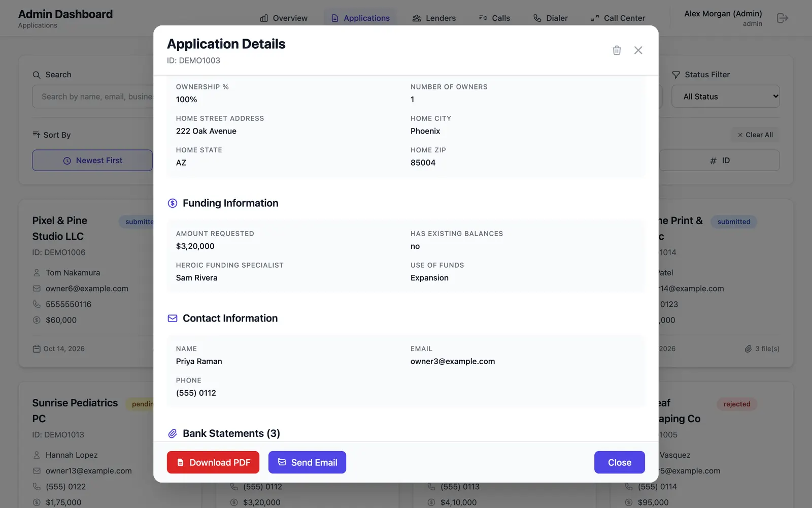Close the Application Details modal with X

tap(638, 50)
